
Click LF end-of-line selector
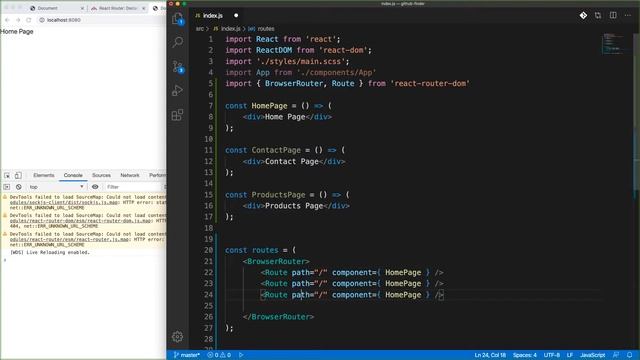(x=570, y=355)
